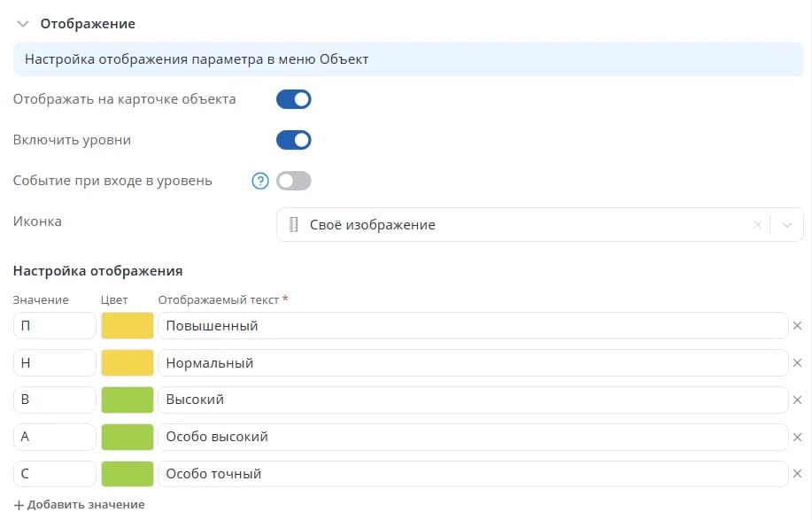Open the Иконка dropdown arrow
812x520 pixels.
point(787,225)
